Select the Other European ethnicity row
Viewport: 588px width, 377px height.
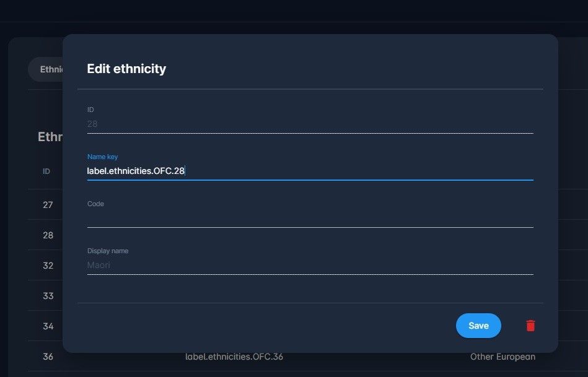pos(502,357)
